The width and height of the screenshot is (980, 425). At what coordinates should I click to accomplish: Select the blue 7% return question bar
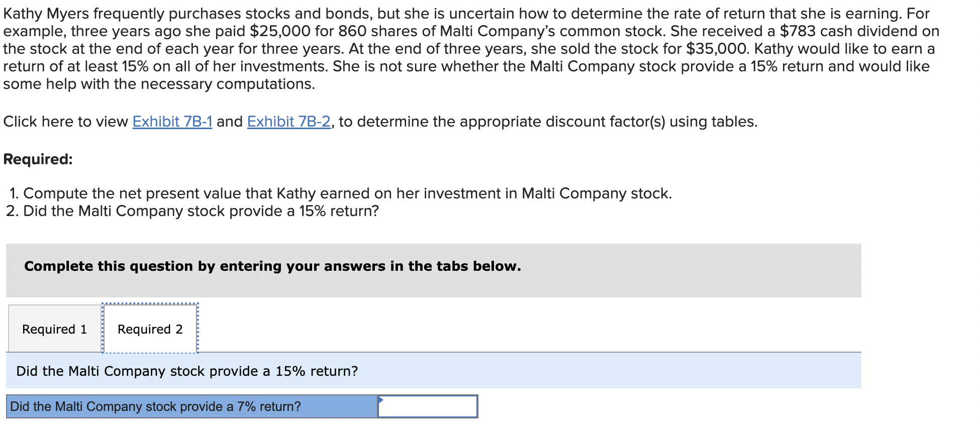191,406
